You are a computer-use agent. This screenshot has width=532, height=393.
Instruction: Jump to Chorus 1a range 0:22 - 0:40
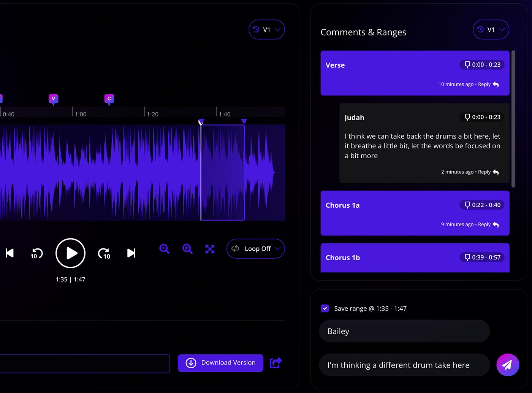[482, 205]
